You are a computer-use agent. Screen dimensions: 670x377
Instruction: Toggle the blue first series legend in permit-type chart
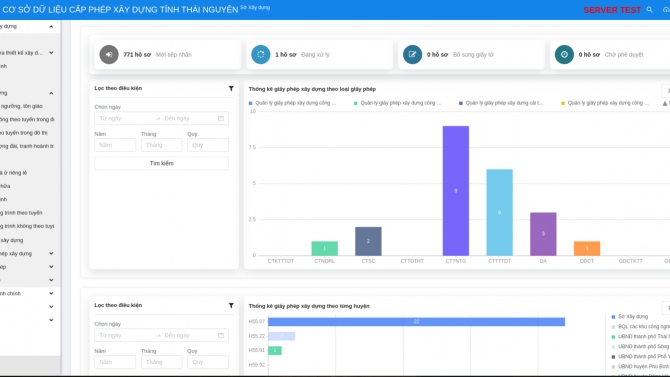pos(293,103)
